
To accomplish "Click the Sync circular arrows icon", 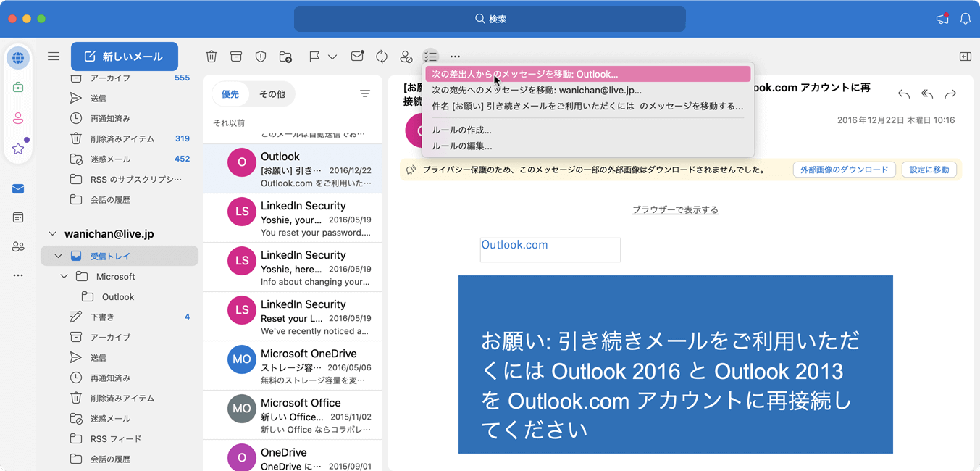I will pyautogui.click(x=382, y=57).
